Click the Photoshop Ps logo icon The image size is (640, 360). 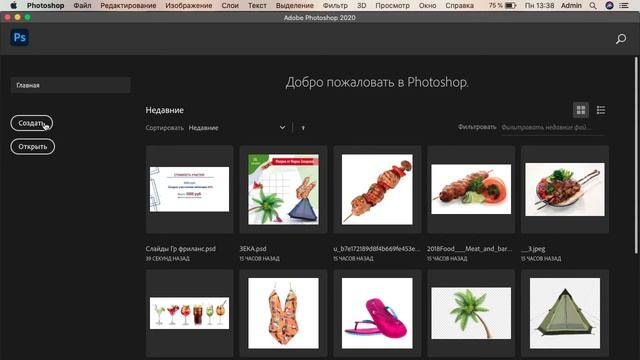20,38
